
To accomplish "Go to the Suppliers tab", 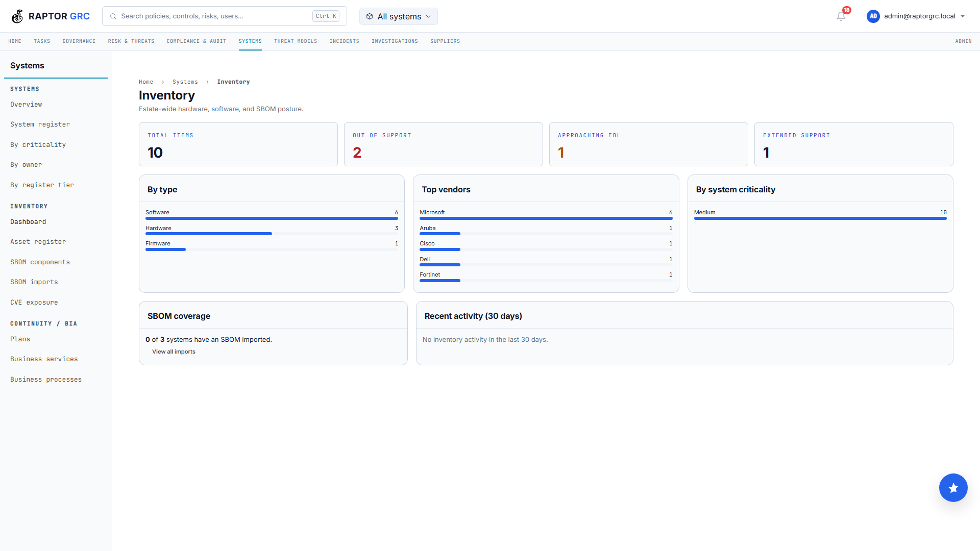I will [x=445, y=41].
